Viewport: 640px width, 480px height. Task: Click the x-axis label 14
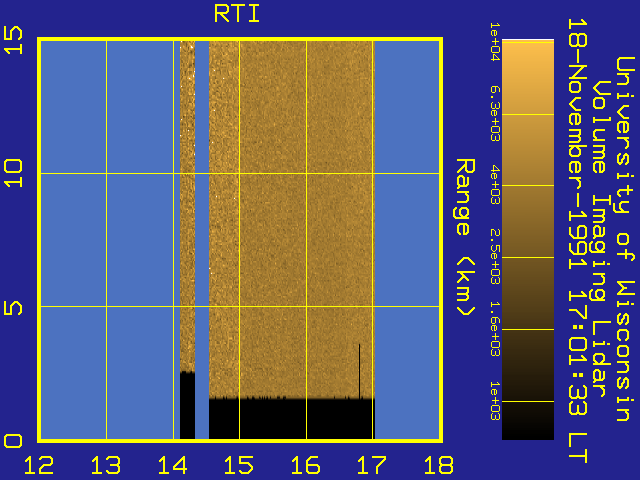173,465
